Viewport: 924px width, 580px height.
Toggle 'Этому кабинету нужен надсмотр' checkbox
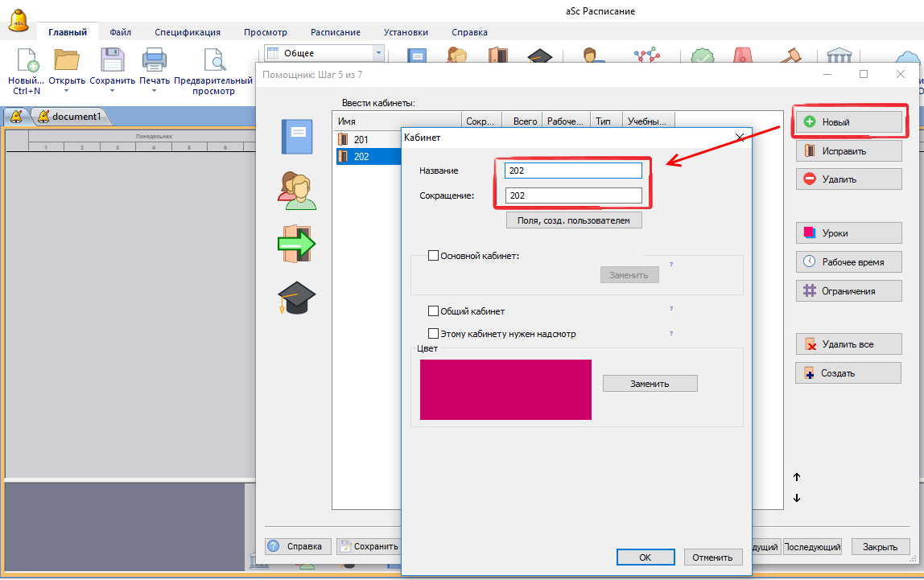pos(433,334)
